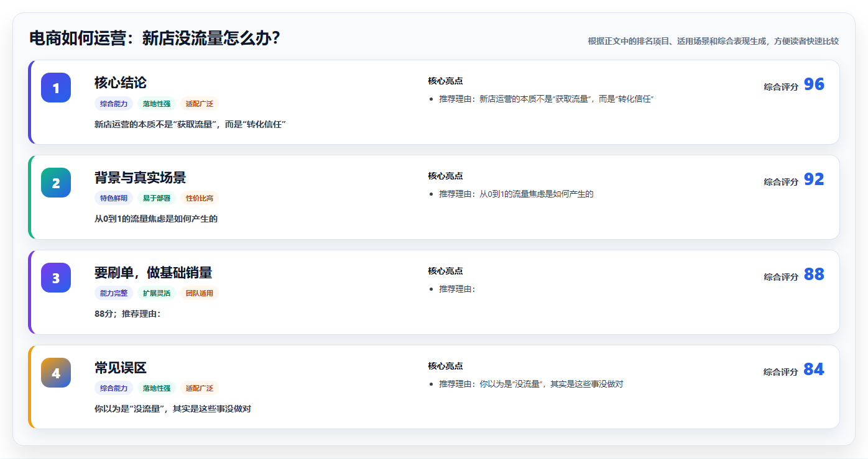This screenshot has width=868, height=459.
Task: Click the bullet 推荐理由：从0到1的流量焦虑是如何产生的
Action: click(x=517, y=194)
